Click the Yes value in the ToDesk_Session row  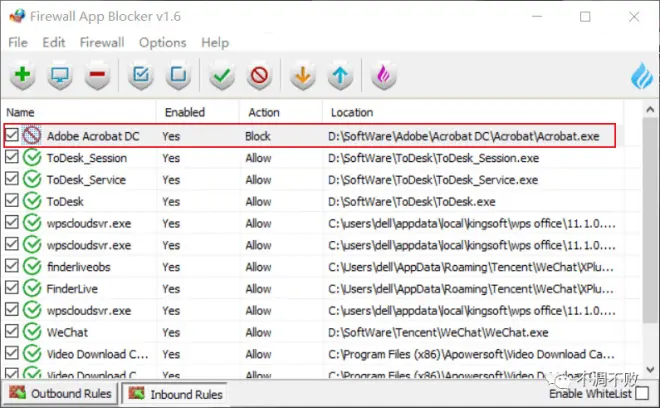point(171,158)
